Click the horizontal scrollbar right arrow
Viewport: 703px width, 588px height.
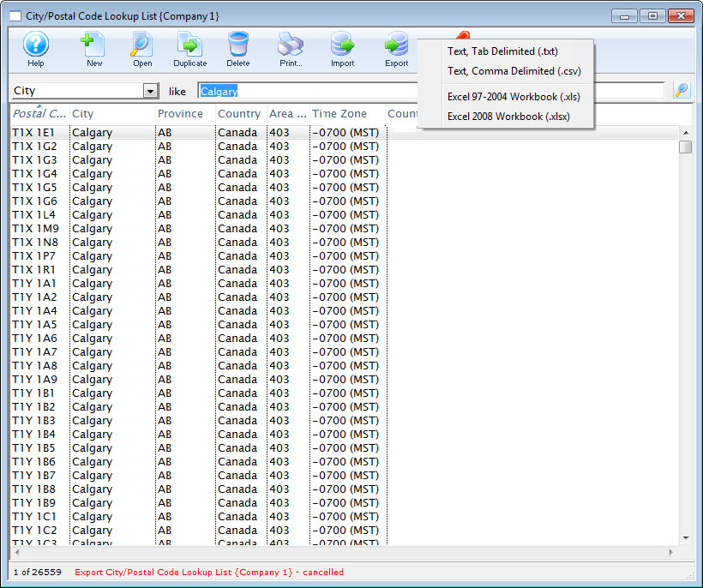click(x=671, y=552)
